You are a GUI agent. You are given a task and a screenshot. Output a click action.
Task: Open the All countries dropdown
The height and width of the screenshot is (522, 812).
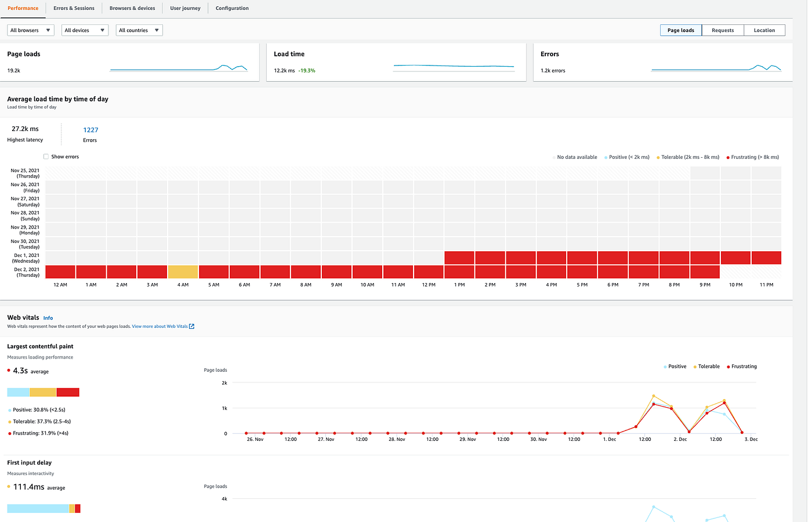(139, 30)
